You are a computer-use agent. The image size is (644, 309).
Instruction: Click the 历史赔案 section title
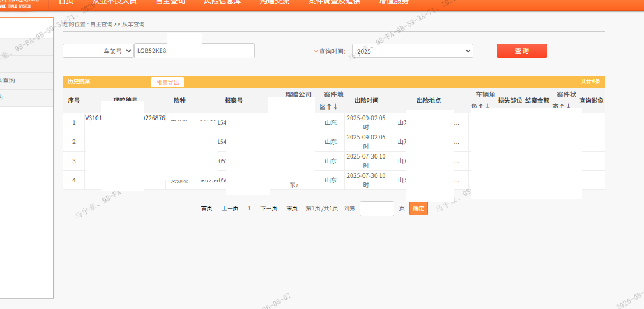point(79,82)
